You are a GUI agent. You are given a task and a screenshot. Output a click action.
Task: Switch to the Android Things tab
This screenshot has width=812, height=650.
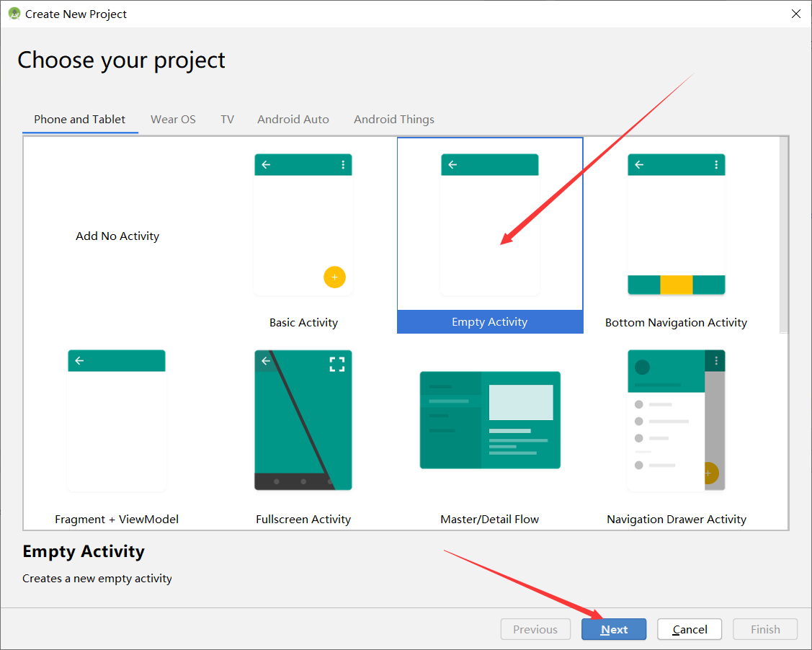[x=394, y=119]
